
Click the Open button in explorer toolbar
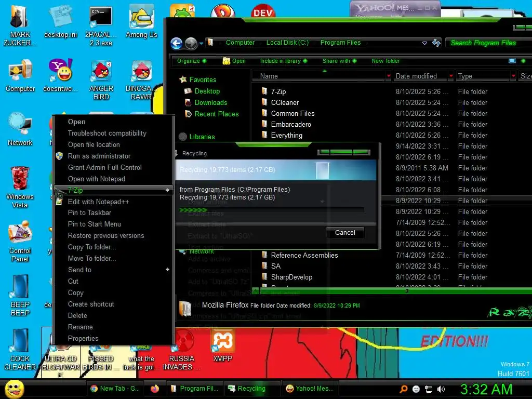(x=234, y=61)
